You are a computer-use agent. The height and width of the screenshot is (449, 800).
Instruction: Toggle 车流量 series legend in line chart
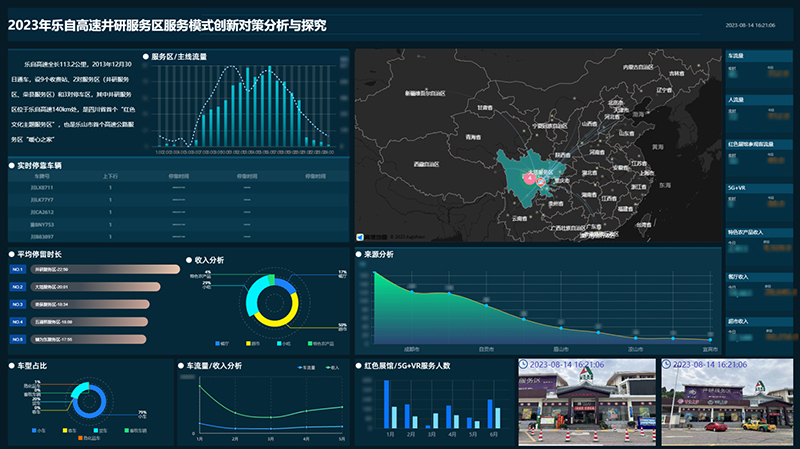click(x=298, y=368)
